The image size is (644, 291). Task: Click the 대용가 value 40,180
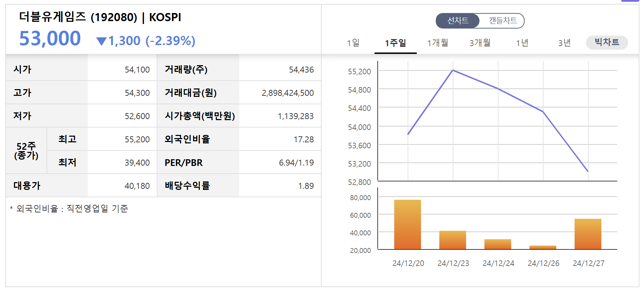137,186
